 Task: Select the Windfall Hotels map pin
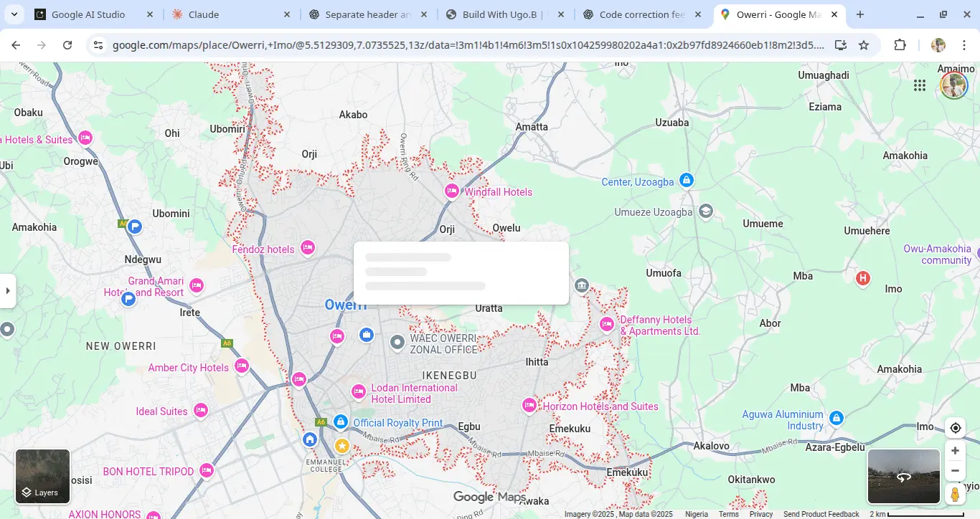452,191
